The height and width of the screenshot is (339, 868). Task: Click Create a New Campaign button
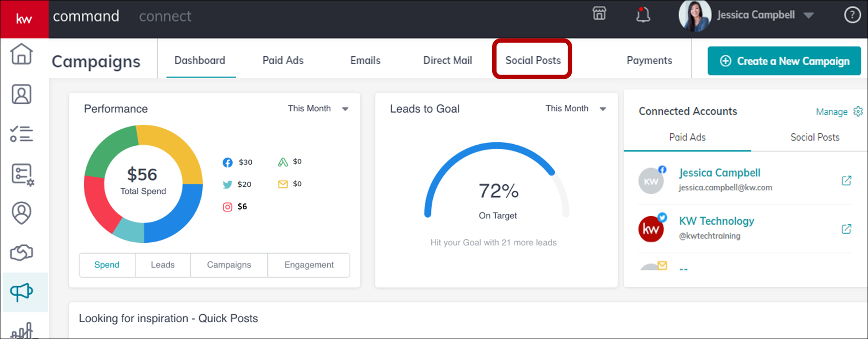click(784, 61)
